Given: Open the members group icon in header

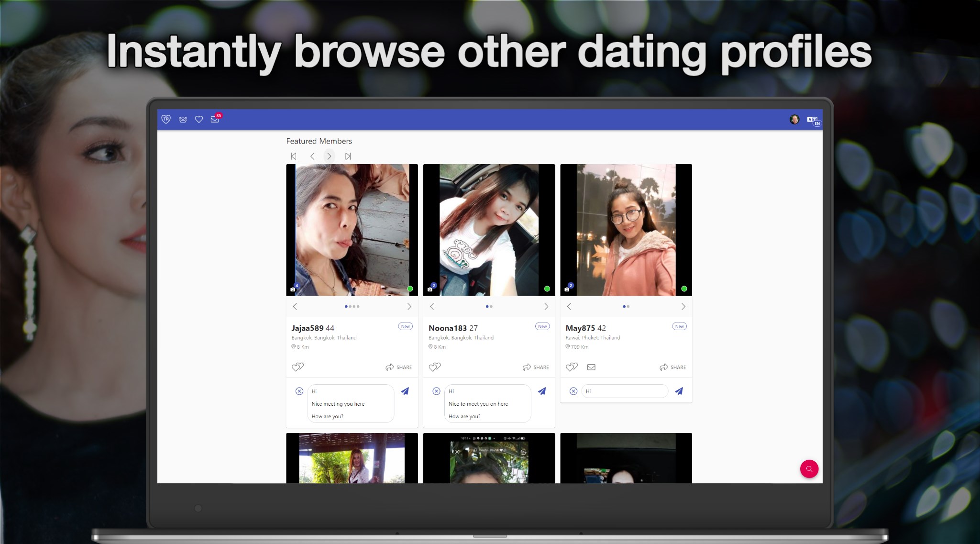Looking at the screenshot, I should click(183, 120).
